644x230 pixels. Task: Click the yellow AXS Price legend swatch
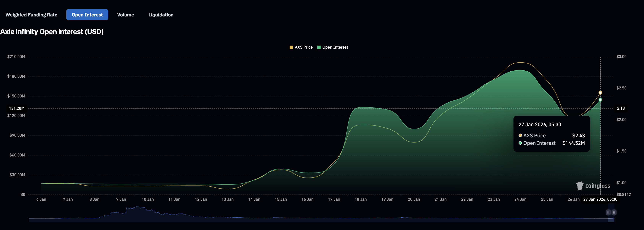pyautogui.click(x=291, y=47)
